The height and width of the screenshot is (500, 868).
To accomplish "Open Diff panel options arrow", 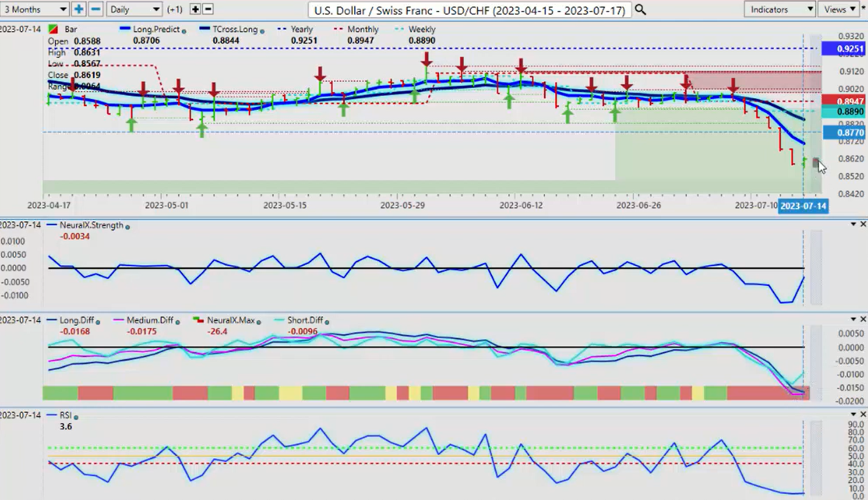I will tap(853, 320).
